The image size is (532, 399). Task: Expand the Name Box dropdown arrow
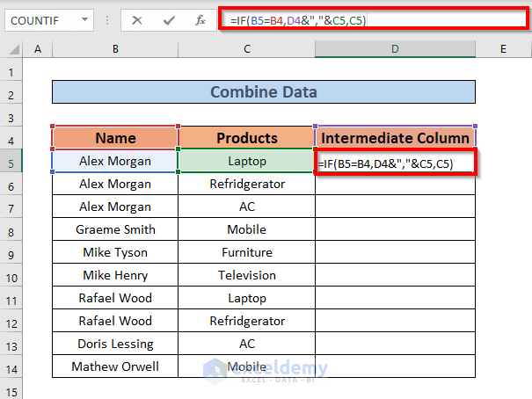84,19
